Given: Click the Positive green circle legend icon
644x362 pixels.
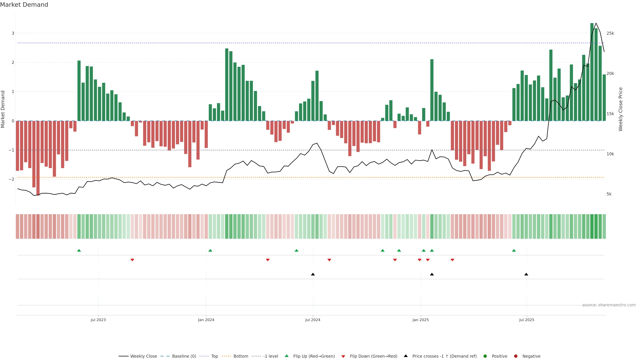Looking at the screenshot, I should pyautogui.click(x=485, y=356).
